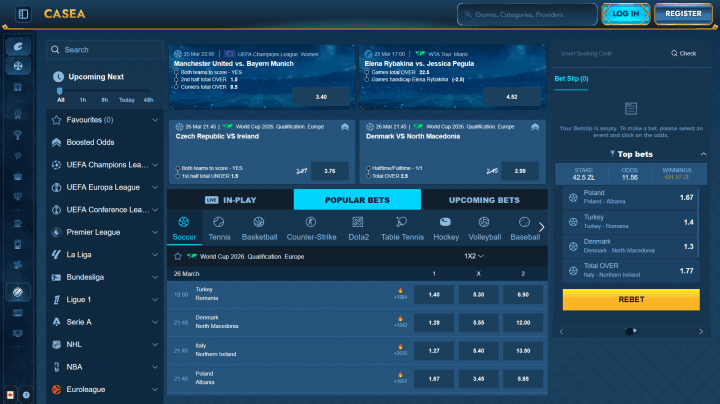Pick North Macedonia win odds 12.00
The height and width of the screenshot is (404, 720).
tap(523, 323)
